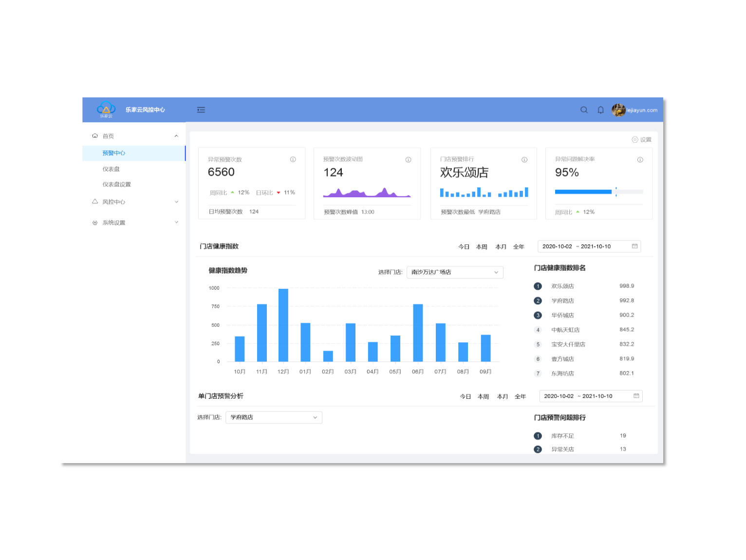
Task: Open search via the magnifier icon
Action: (584, 110)
